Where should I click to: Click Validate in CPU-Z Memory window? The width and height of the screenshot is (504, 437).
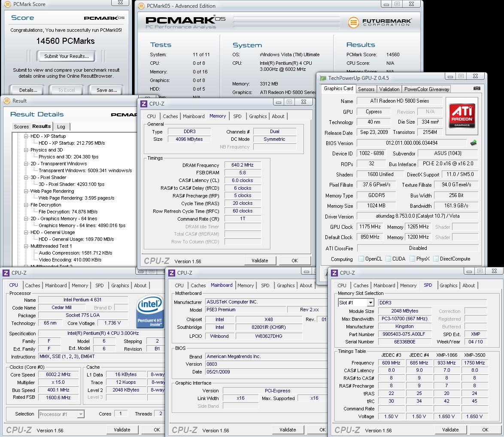click(260, 261)
